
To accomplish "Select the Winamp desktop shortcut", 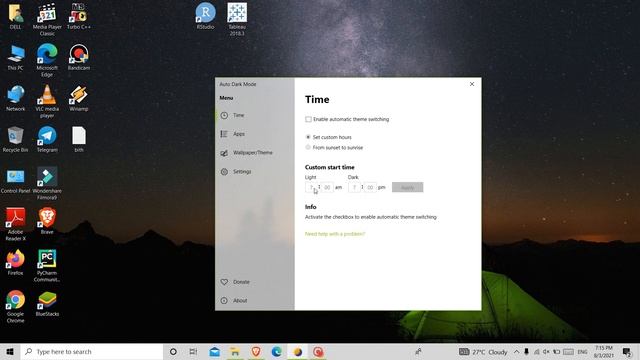I will (79, 98).
